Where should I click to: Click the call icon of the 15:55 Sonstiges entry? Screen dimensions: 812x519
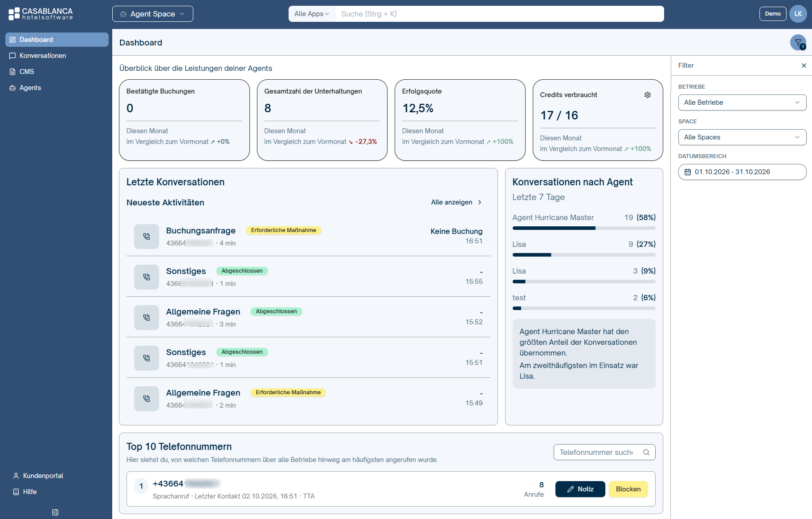pos(147,277)
